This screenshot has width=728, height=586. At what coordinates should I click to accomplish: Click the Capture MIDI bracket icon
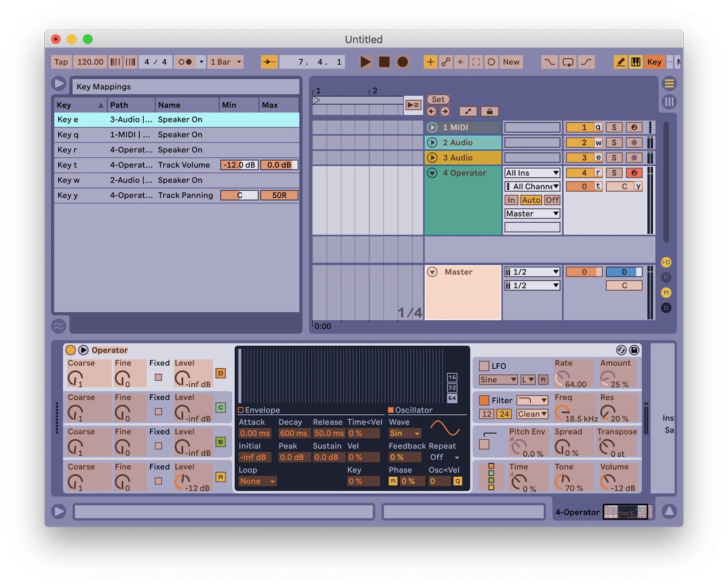(x=476, y=62)
